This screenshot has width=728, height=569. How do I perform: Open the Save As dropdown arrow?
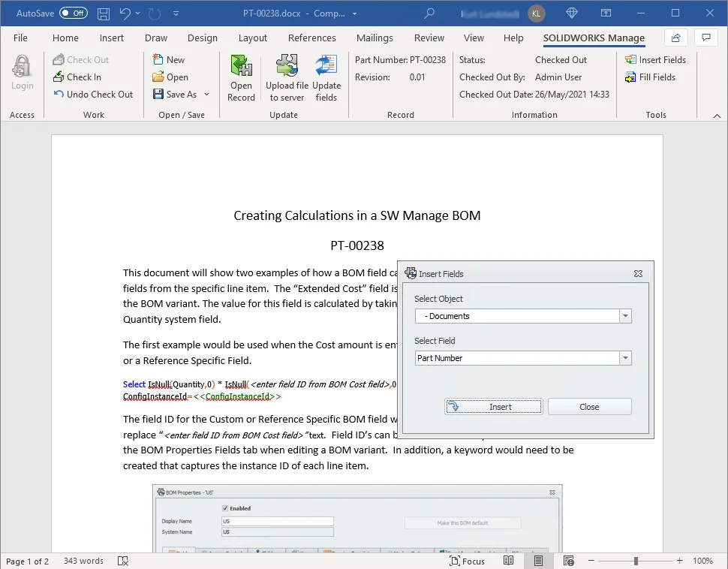tap(207, 95)
